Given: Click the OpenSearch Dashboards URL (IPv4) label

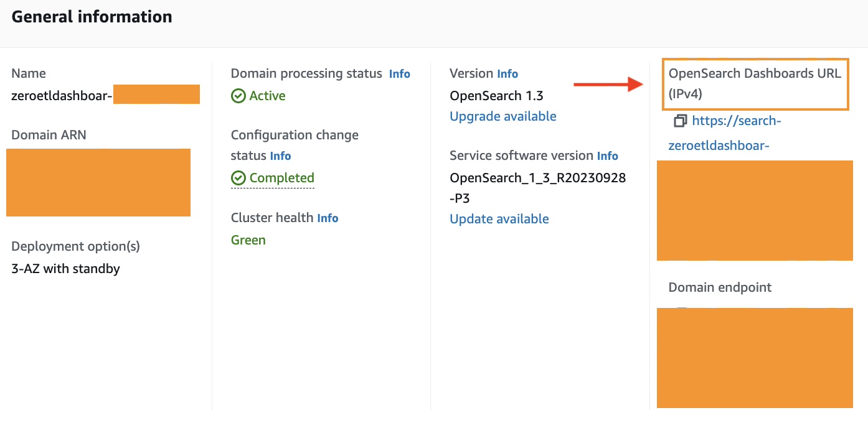Looking at the screenshot, I should coord(755,83).
